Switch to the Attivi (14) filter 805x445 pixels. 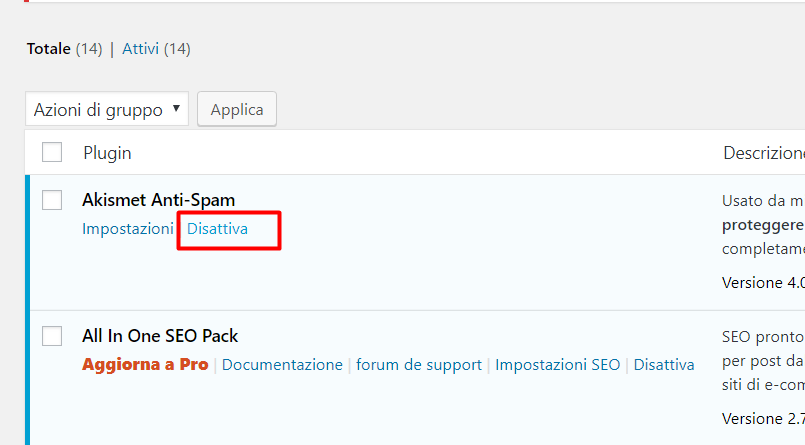156,48
